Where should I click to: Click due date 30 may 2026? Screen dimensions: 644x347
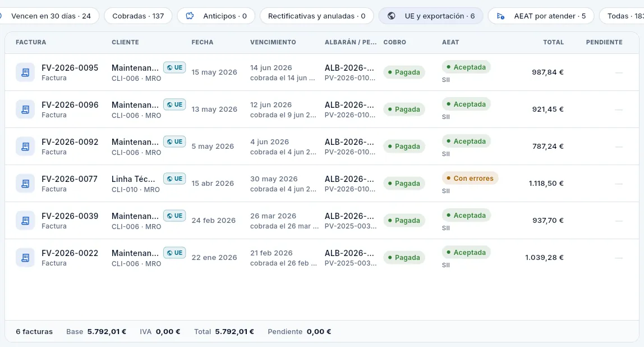[x=274, y=179]
